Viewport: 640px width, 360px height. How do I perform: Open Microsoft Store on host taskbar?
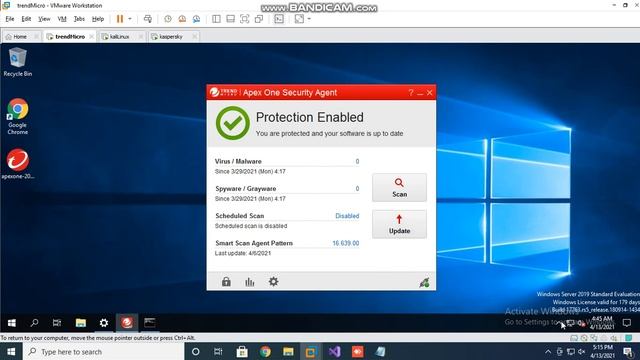(x=242, y=351)
